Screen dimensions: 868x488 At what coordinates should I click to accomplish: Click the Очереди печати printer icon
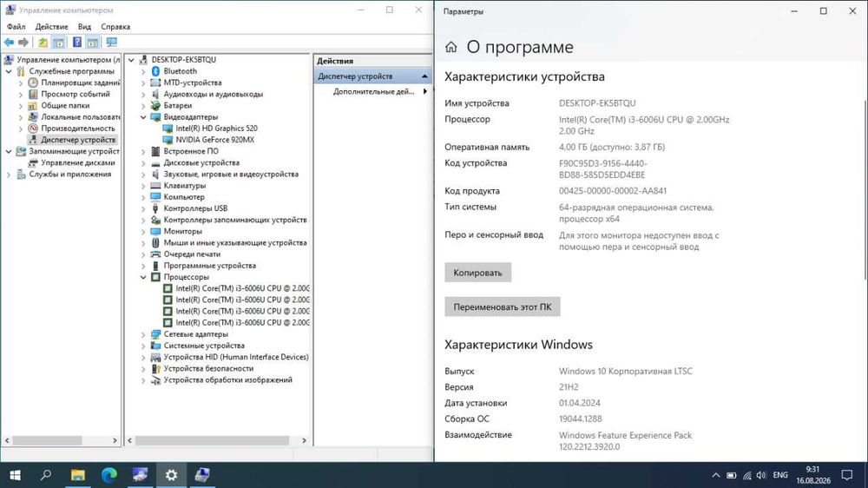[x=155, y=254]
